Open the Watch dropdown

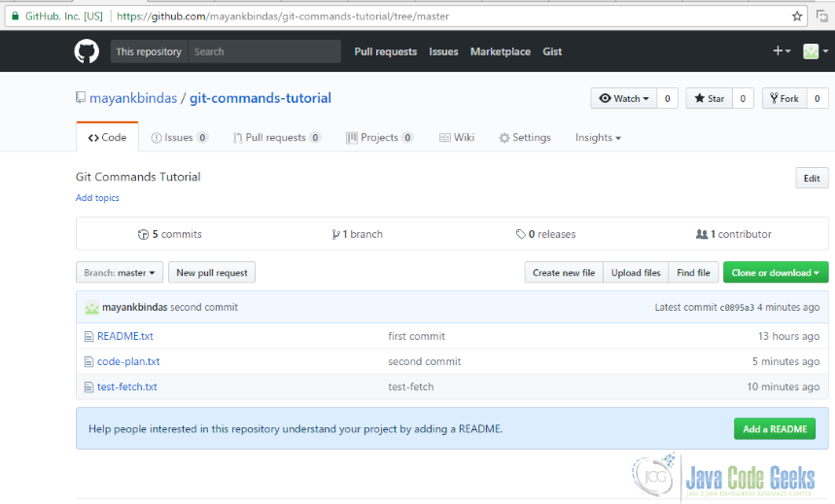pos(624,98)
